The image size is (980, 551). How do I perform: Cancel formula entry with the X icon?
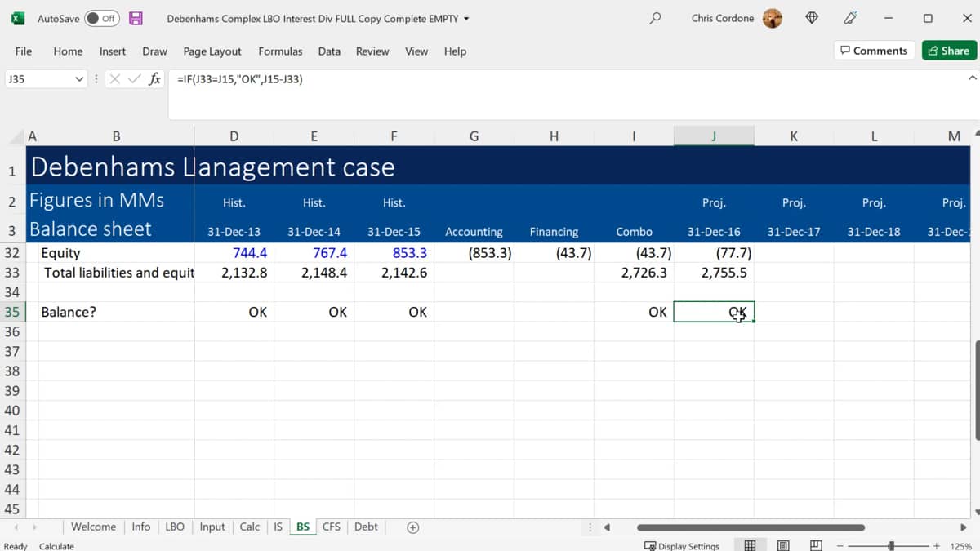click(x=115, y=79)
